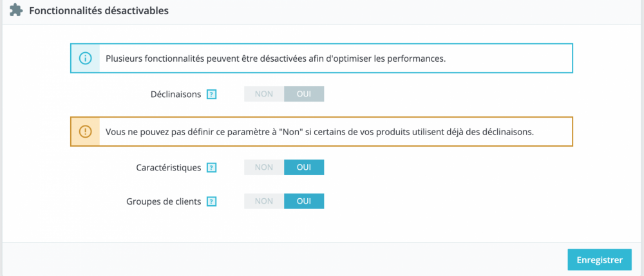Click the Déclinaisons label

[175, 95]
